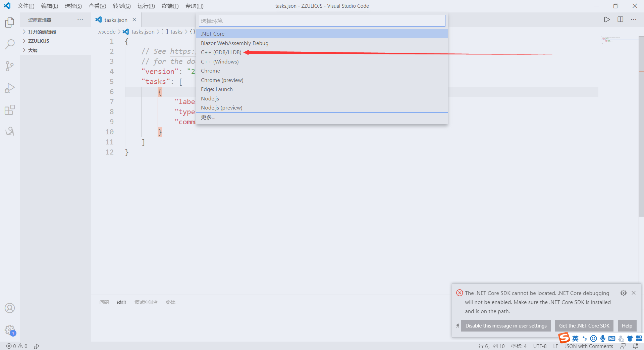The image size is (644, 350).
Task: Select C++ (GDB/LLDB) environment
Action: (x=221, y=52)
